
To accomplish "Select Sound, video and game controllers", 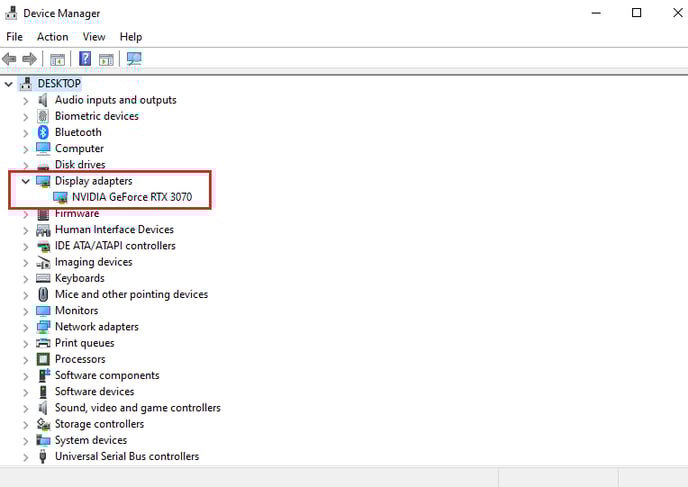I will click(137, 408).
